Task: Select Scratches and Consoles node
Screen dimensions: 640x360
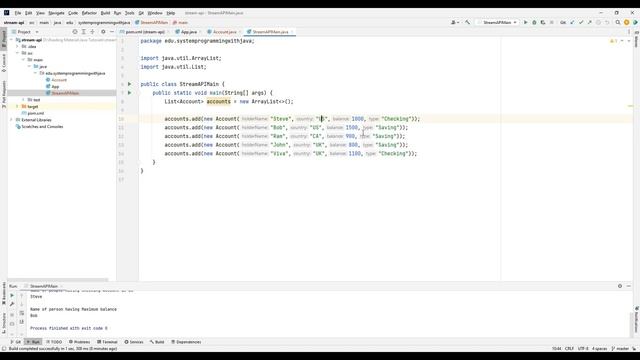Action: pyautogui.click(x=42, y=127)
